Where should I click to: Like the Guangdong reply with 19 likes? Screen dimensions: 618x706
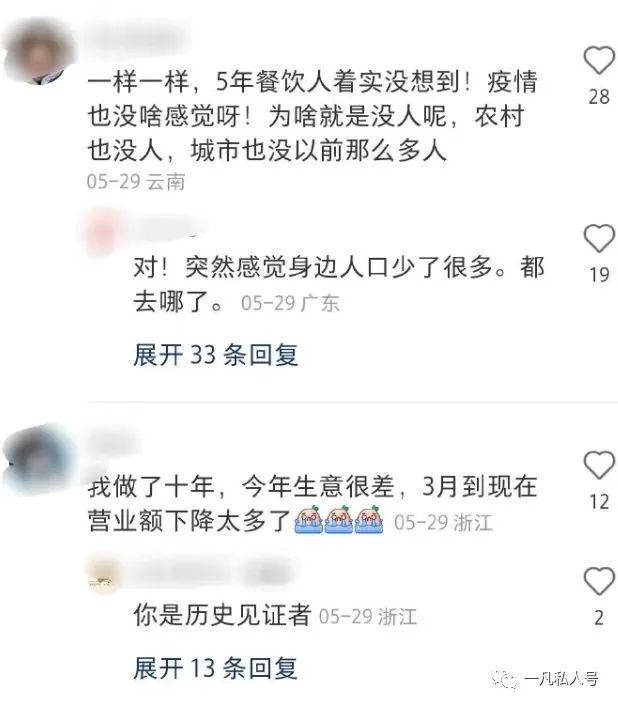tap(599, 238)
